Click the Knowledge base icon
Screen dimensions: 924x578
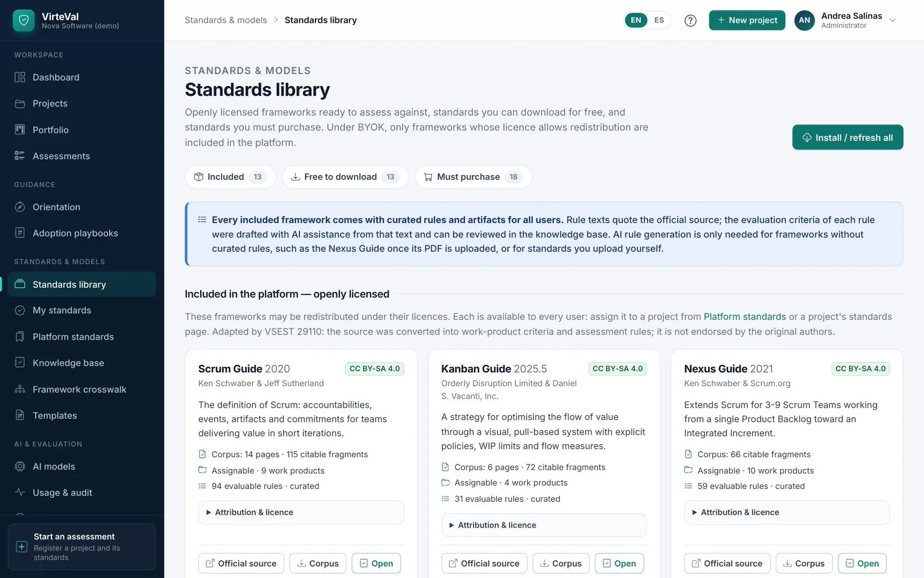(20, 363)
